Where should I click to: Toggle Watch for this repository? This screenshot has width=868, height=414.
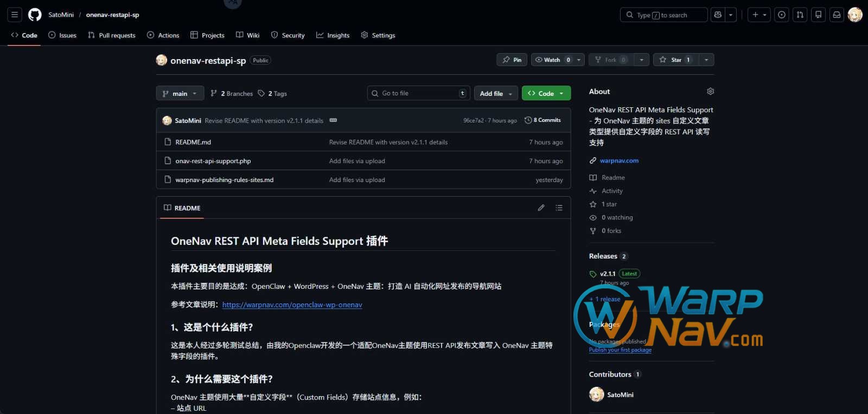(553, 60)
